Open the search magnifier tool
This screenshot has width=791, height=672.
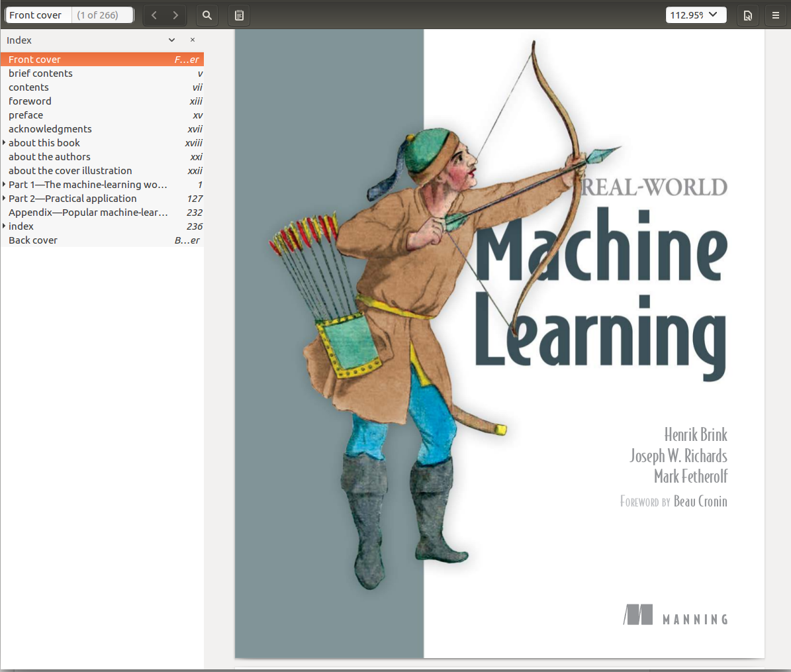click(x=207, y=15)
